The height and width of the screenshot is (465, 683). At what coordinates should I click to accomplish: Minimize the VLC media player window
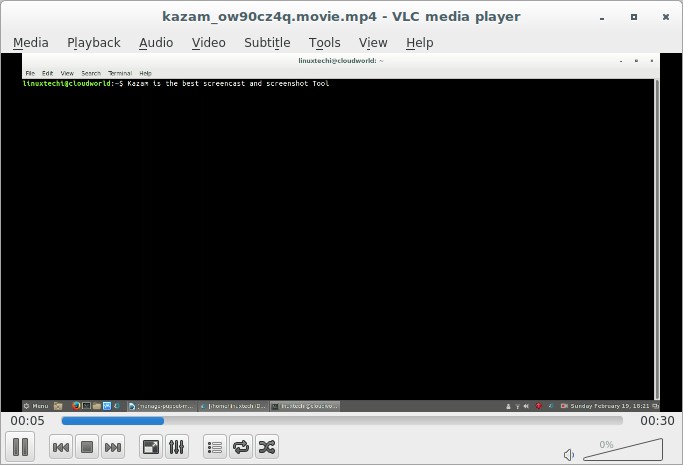coord(602,17)
